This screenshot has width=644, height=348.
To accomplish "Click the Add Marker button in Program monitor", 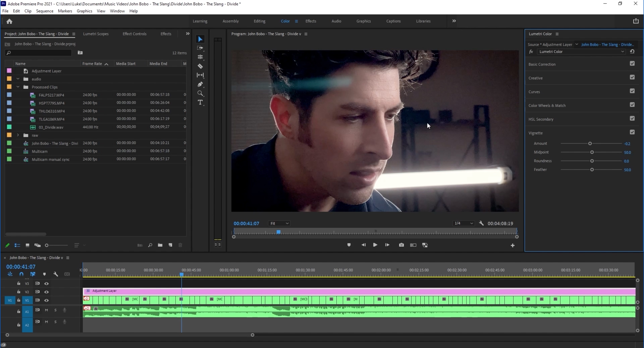I will point(349,245).
